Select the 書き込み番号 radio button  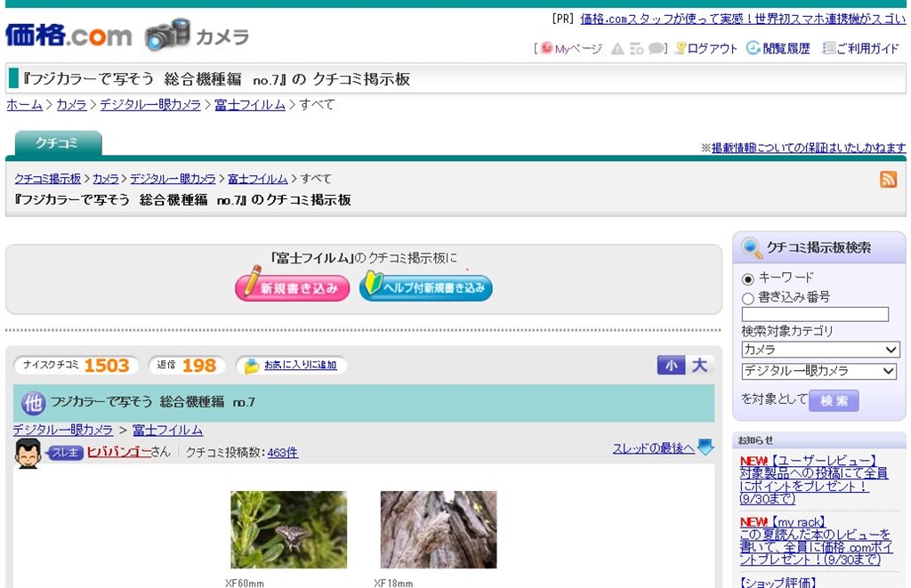point(748,299)
